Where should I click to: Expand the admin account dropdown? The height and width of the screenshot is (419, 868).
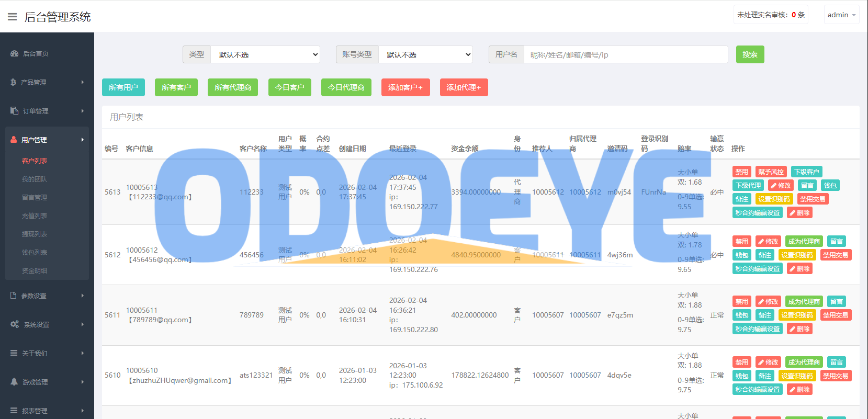[x=841, y=15]
